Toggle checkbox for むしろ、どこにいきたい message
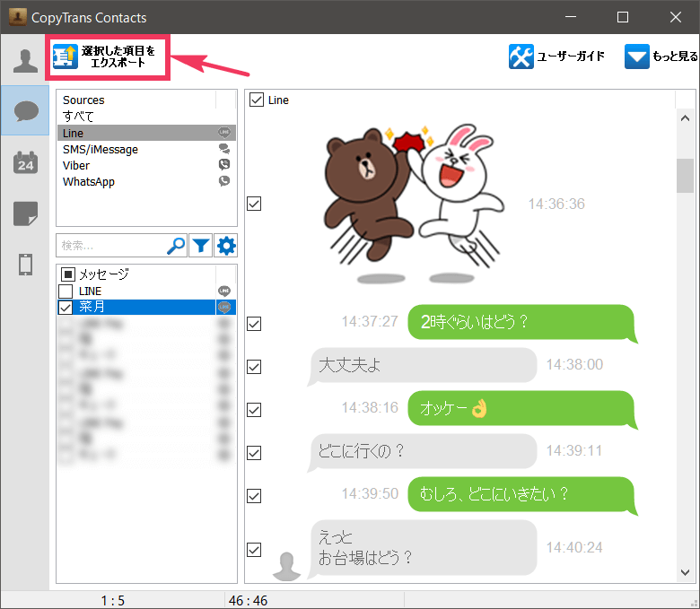Image resolution: width=700 pixels, height=609 pixels. point(254,496)
